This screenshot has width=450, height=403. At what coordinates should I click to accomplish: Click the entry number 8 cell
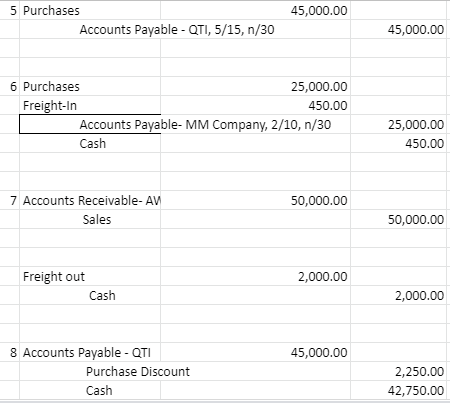[x=10, y=352]
